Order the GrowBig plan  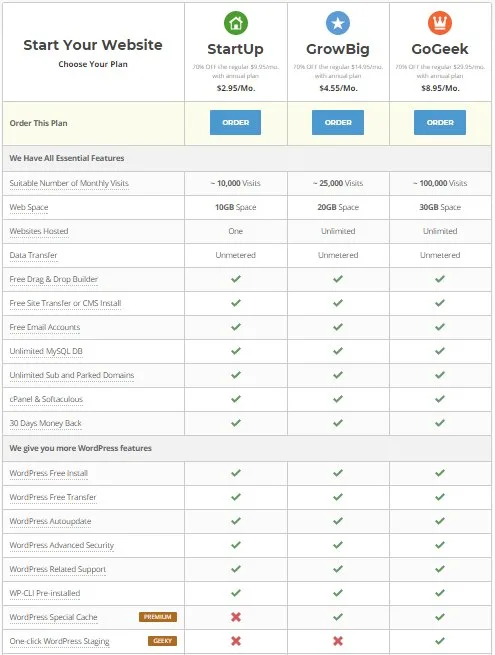coord(338,122)
